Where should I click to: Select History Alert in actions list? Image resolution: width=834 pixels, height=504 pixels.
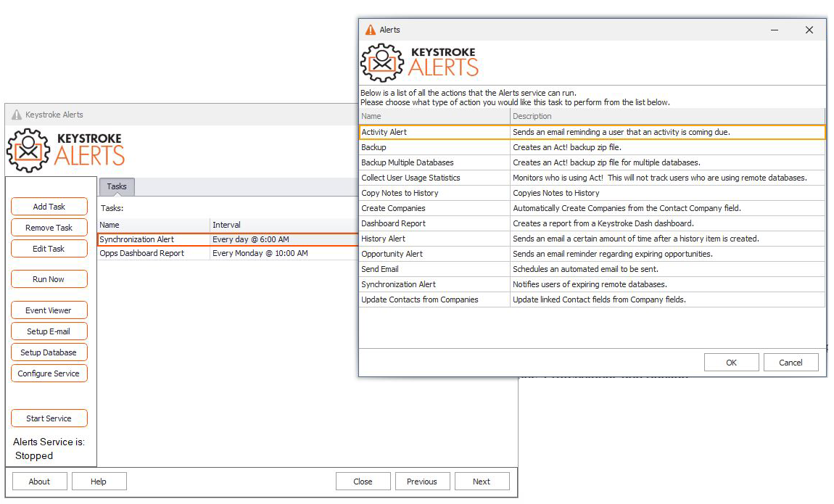593,239
